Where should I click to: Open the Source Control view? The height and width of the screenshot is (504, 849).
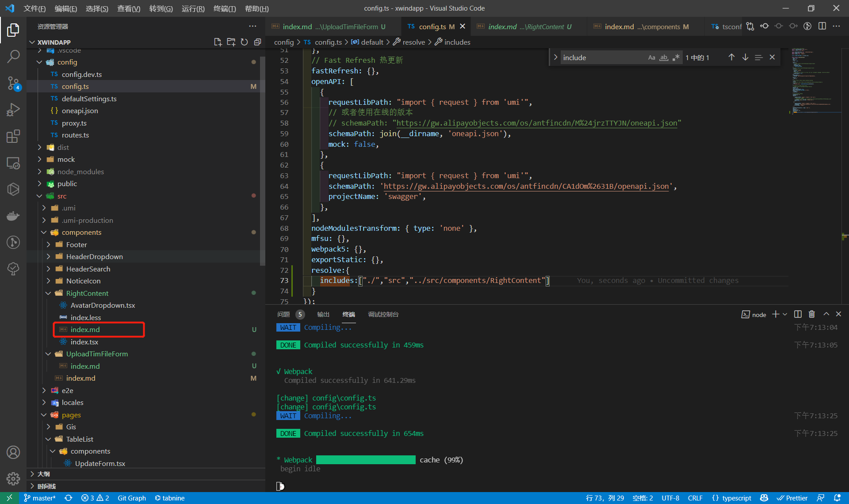click(x=13, y=83)
